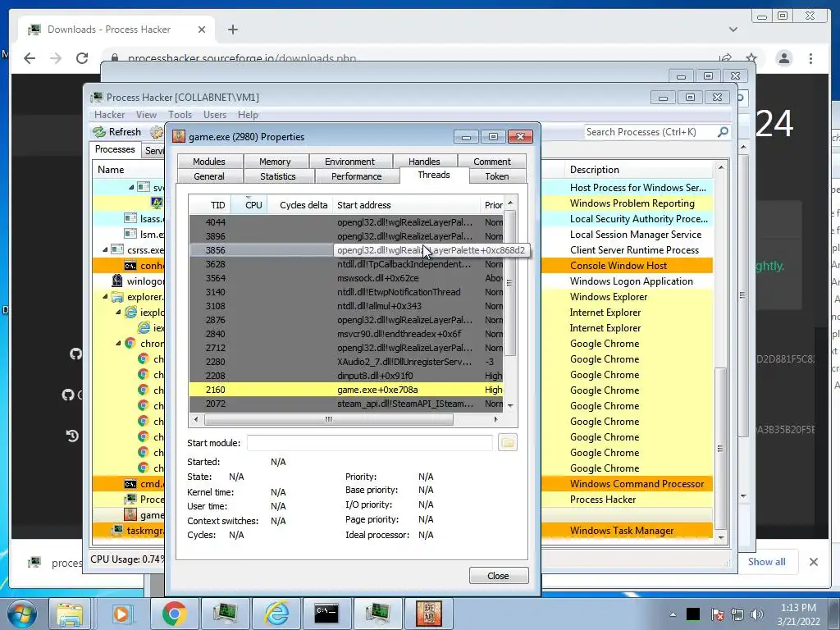840x630 pixels.
Task: Open the Comment tab
Action: [492, 162]
